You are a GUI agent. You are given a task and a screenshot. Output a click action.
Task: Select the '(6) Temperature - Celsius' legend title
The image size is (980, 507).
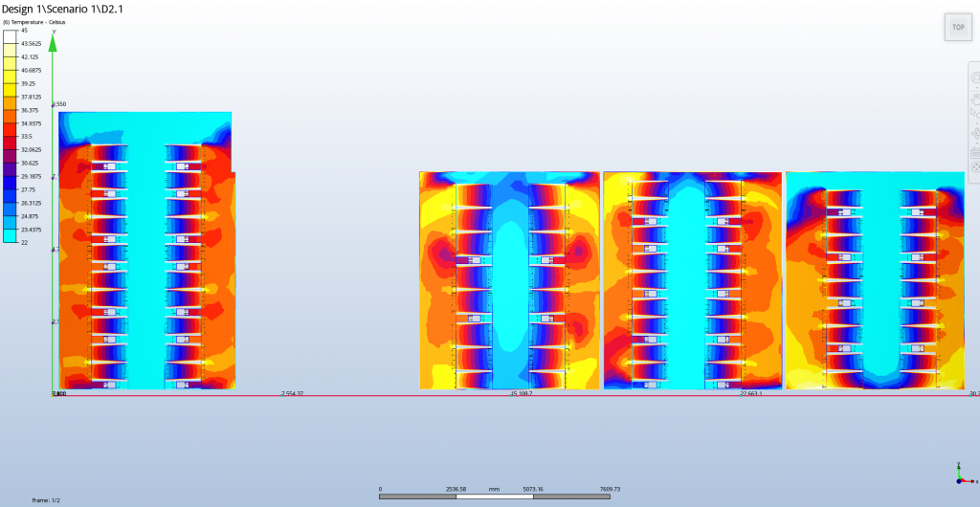click(x=33, y=22)
